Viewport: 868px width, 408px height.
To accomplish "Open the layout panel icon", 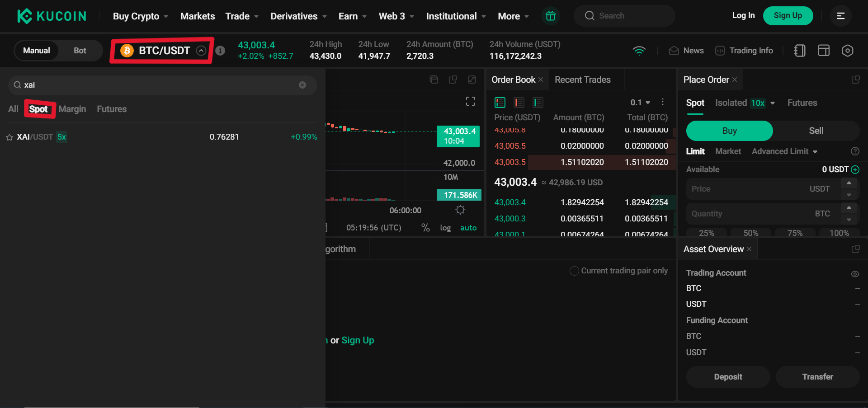I will coord(824,51).
